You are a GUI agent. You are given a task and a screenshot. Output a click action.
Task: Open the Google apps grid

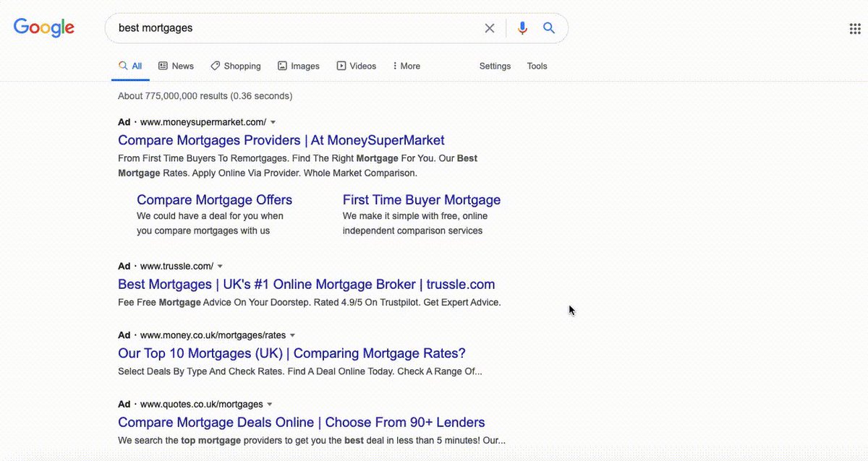854,29
